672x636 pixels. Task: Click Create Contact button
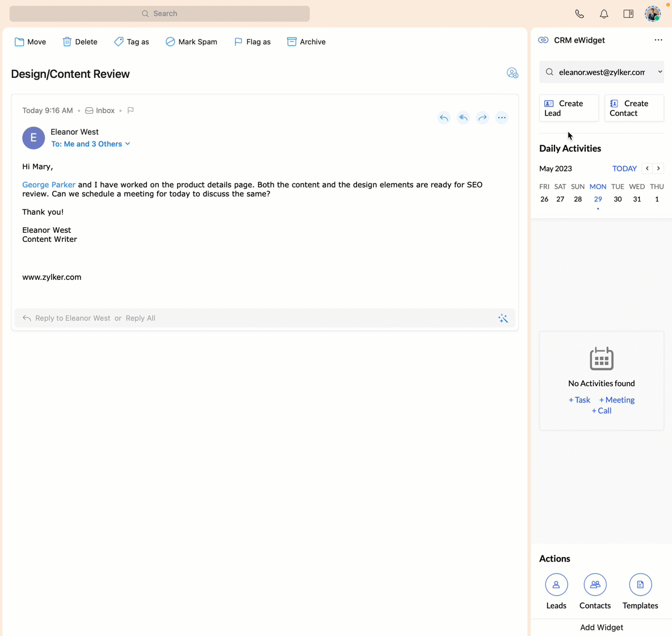point(634,108)
